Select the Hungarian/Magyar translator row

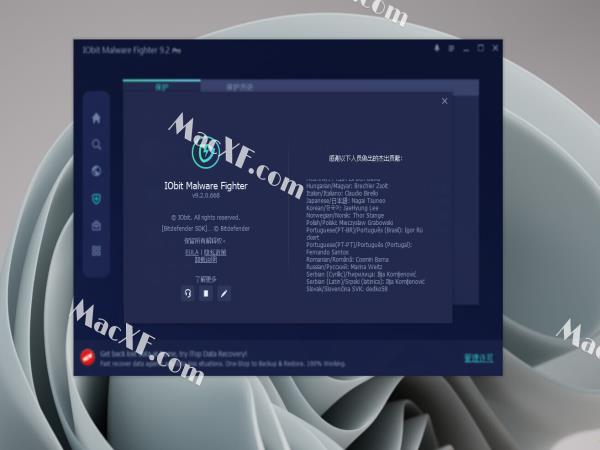coord(347,186)
